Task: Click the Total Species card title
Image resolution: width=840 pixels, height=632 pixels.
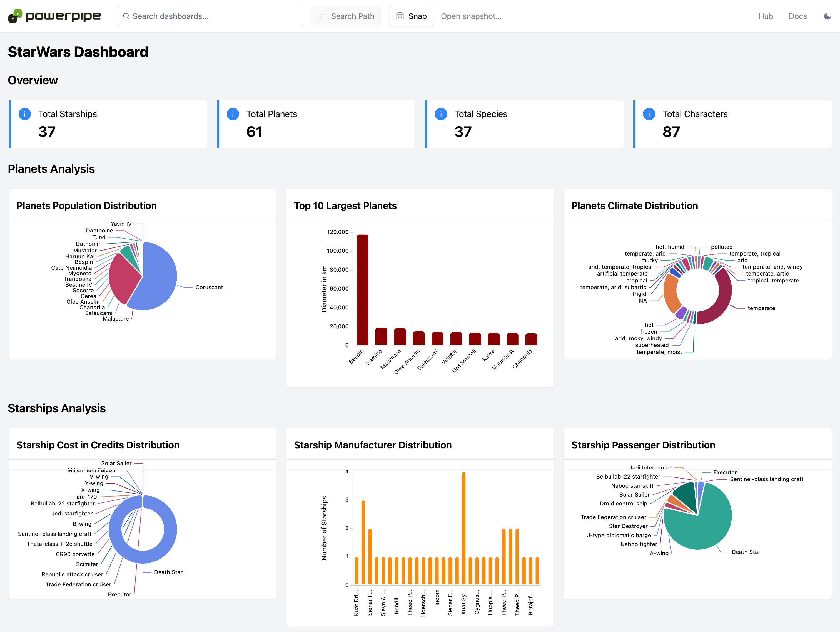Action: 481,114
